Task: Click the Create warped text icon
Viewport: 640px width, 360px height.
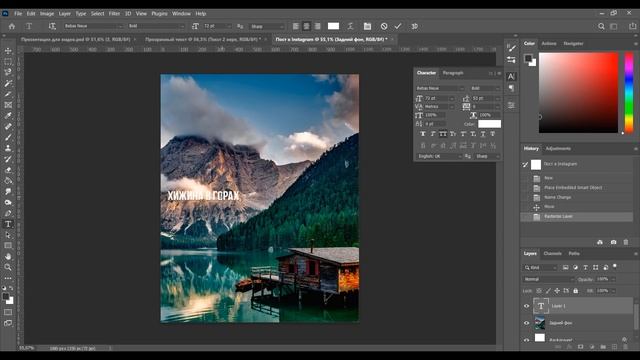Action: pyautogui.click(x=350, y=26)
